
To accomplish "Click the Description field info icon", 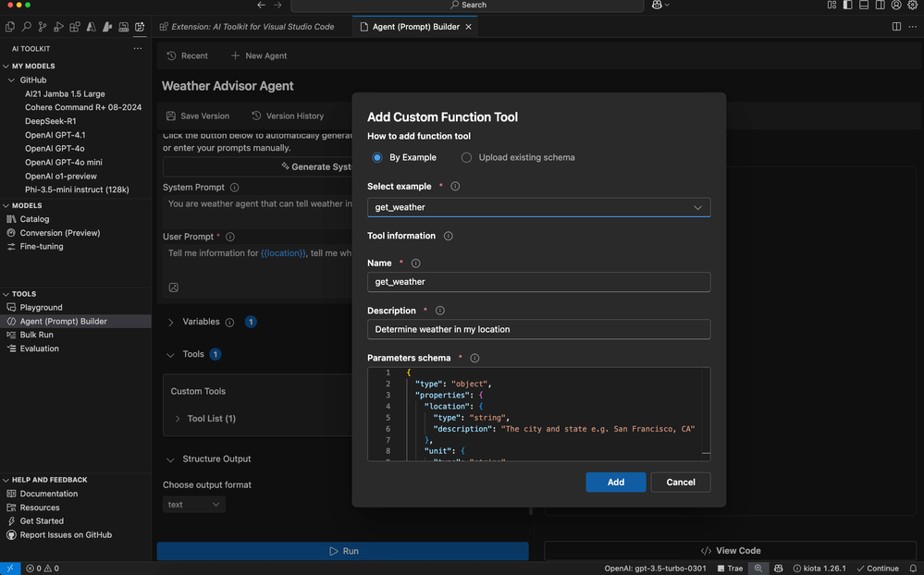I will [439, 311].
